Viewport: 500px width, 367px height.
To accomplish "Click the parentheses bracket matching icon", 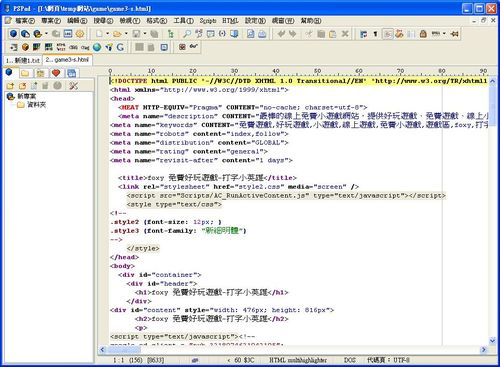I will coord(222,34).
